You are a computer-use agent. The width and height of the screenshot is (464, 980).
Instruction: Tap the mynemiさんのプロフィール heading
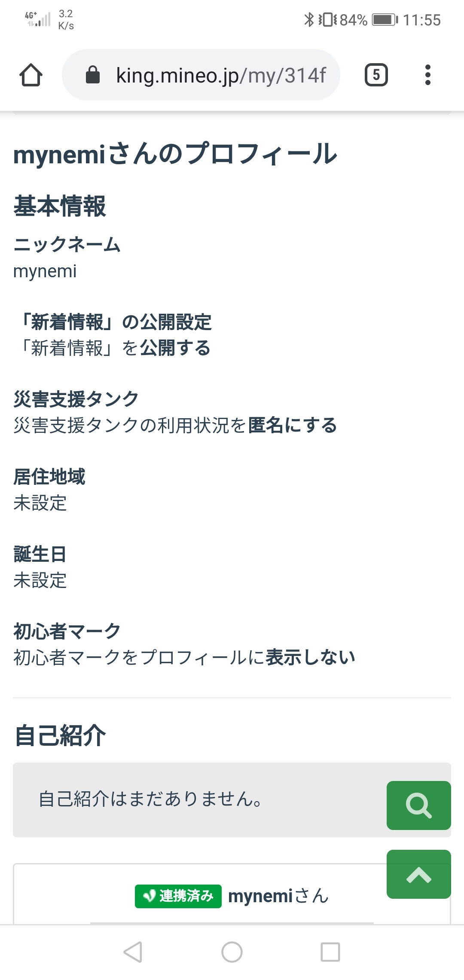[x=175, y=154]
